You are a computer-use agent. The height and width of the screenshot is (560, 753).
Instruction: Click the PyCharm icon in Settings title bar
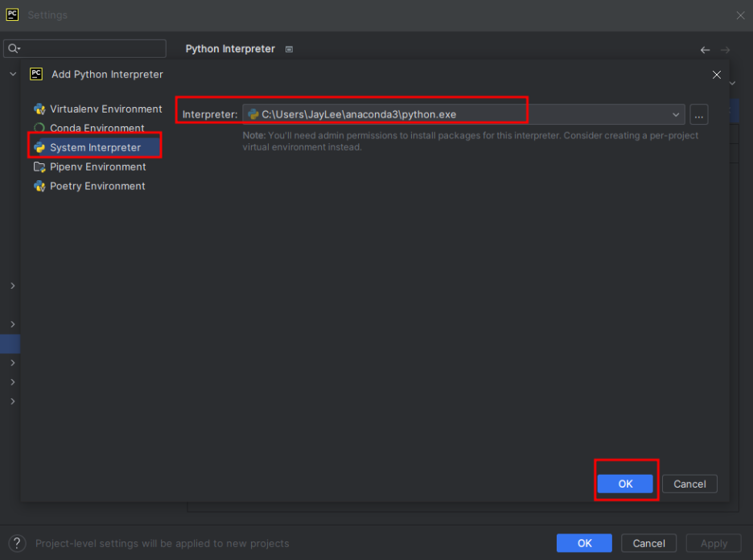coord(13,15)
